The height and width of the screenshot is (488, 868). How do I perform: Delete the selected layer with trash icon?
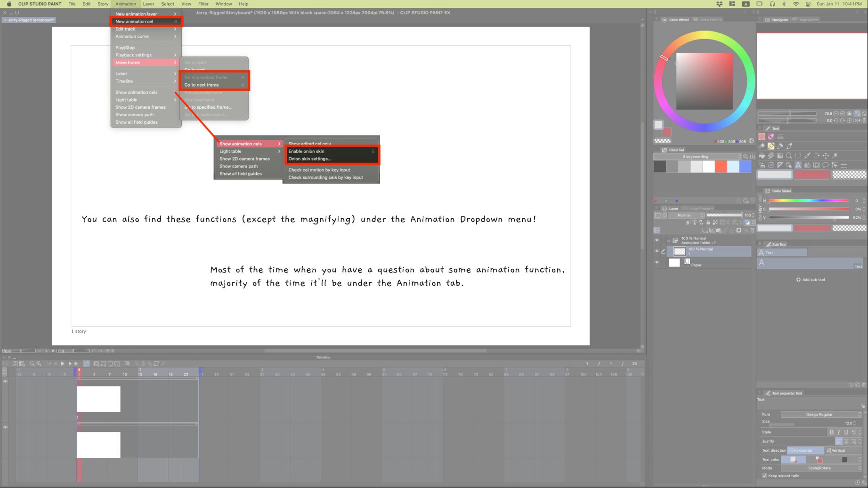click(x=752, y=231)
